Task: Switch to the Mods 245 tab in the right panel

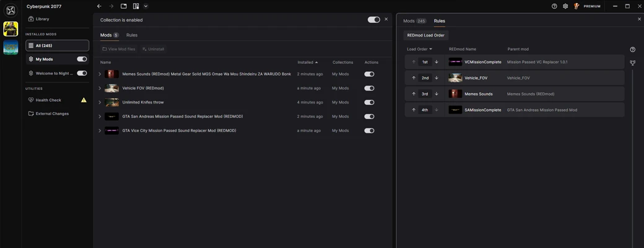Action: coord(415,21)
